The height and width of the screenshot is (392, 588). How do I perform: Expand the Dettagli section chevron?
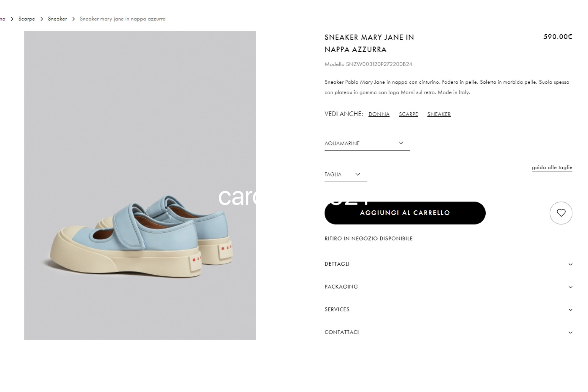point(570,264)
